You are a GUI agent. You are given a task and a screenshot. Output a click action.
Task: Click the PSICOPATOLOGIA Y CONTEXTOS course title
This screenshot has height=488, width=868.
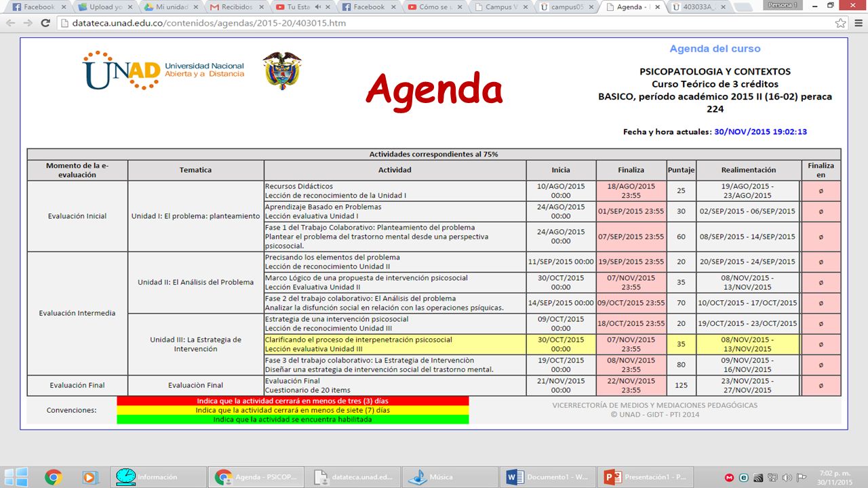(715, 71)
